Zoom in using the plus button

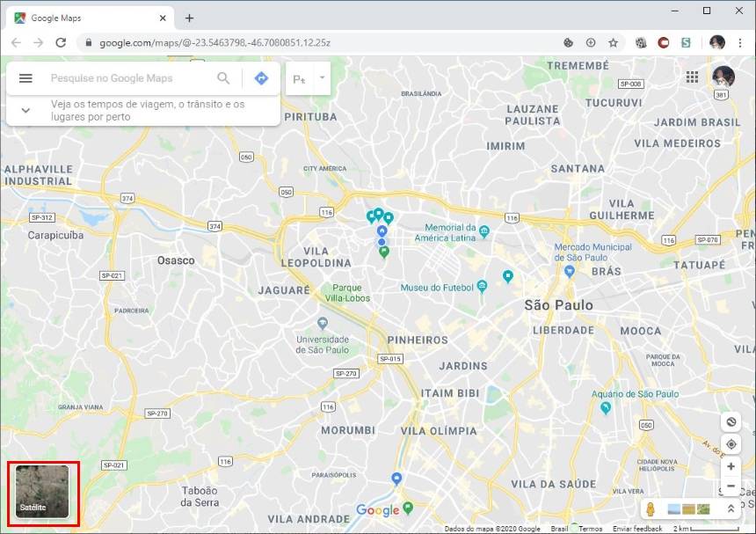pyautogui.click(x=731, y=466)
